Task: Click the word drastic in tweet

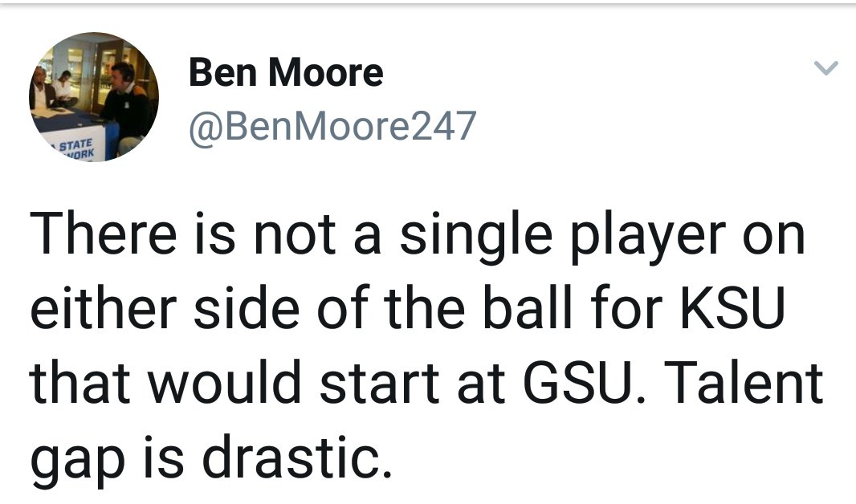Action: pyautogui.click(x=294, y=457)
